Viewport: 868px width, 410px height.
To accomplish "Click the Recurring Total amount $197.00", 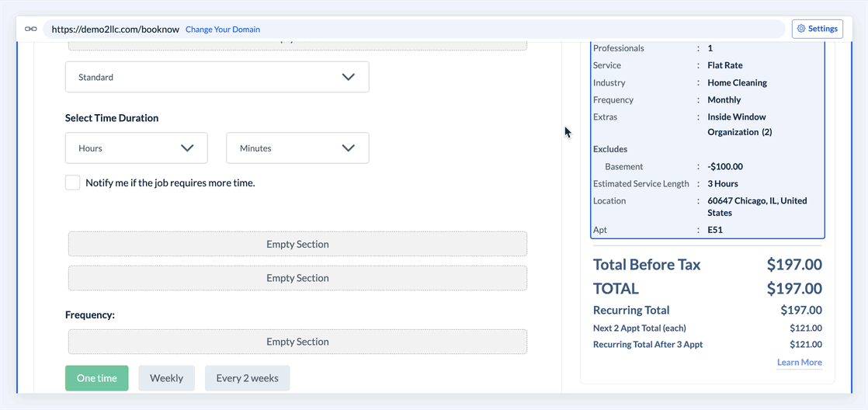I will 801,311.
